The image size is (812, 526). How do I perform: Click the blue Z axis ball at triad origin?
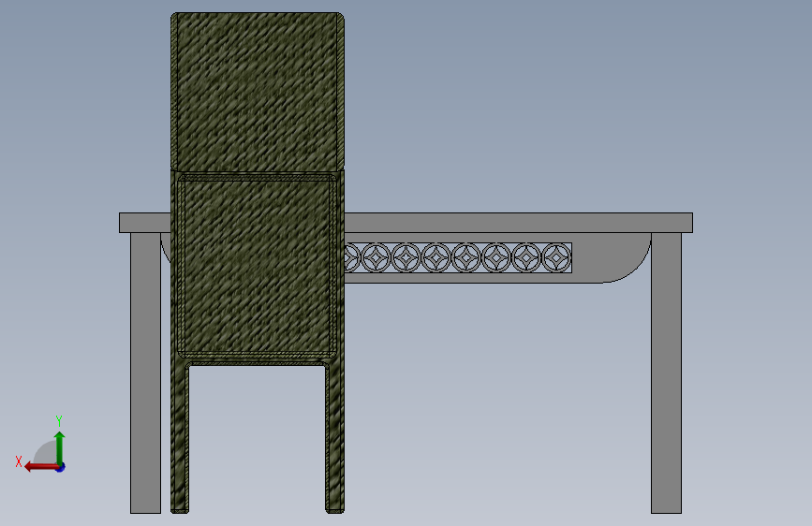click(61, 467)
